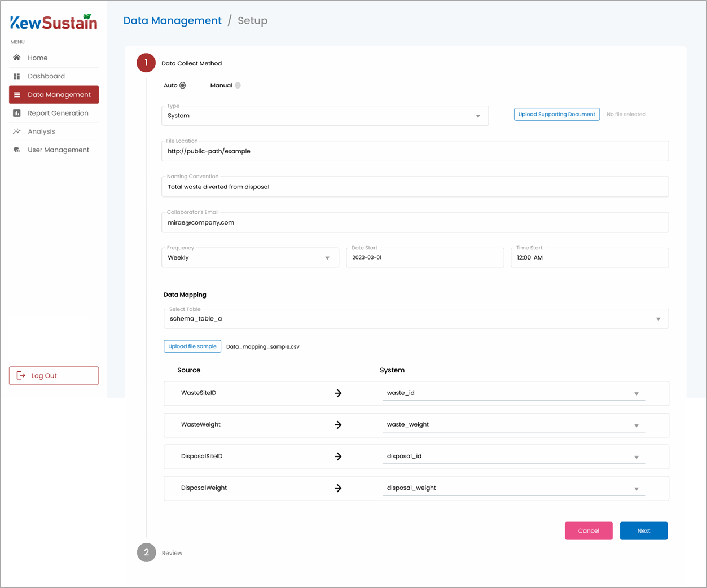Click the Data Management breadcrumb link
The height and width of the screenshot is (588, 707).
(x=172, y=21)
